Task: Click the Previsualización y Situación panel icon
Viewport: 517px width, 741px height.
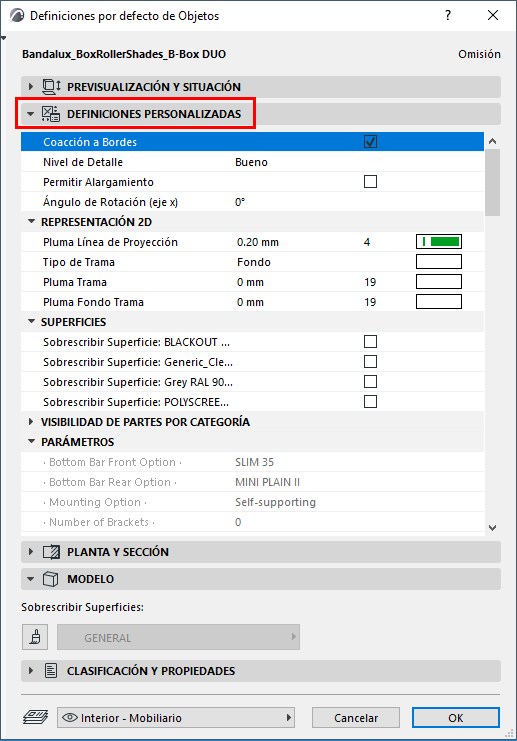Action: pos(51,87)
